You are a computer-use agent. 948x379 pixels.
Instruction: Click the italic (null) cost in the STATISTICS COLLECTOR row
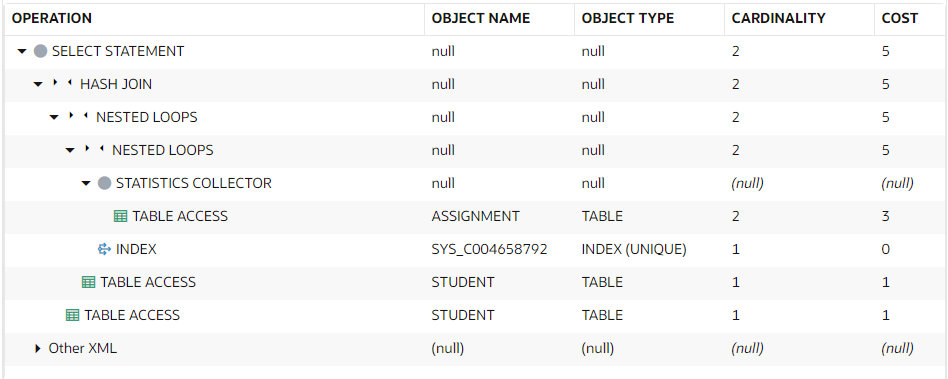pyautogui.click(x=897, y=183)
